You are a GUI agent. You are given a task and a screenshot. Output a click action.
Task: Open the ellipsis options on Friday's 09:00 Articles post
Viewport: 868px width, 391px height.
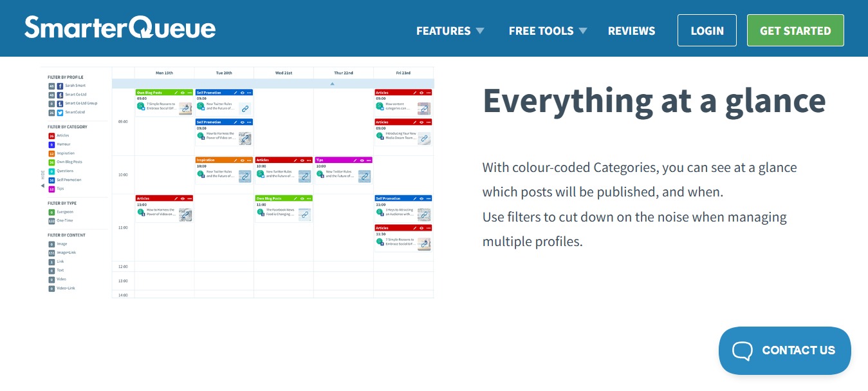429,93
